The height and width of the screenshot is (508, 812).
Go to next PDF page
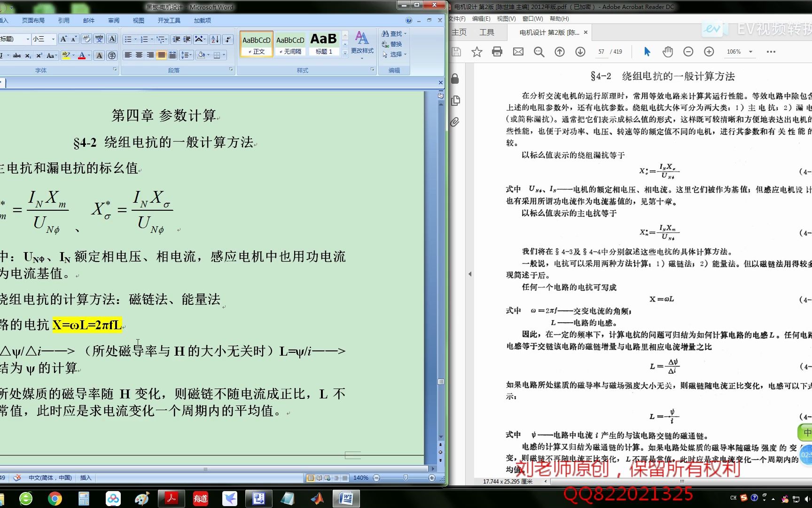[580, 52]
